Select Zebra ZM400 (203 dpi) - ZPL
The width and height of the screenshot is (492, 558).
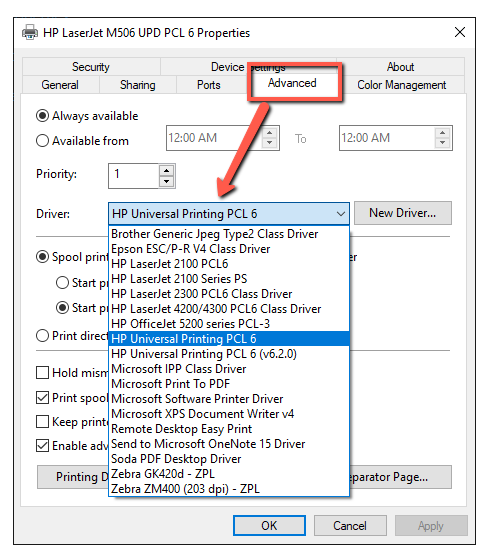pos(229,489)
